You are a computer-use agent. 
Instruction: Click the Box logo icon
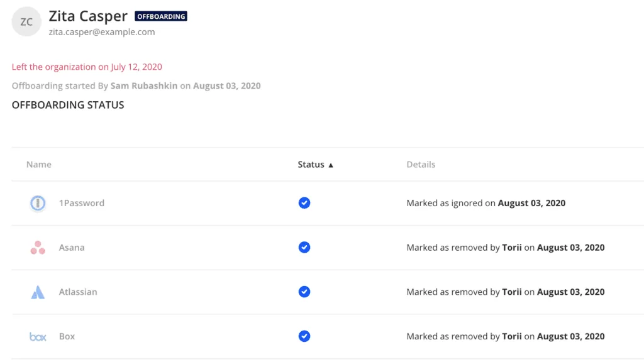click(38, 337)
